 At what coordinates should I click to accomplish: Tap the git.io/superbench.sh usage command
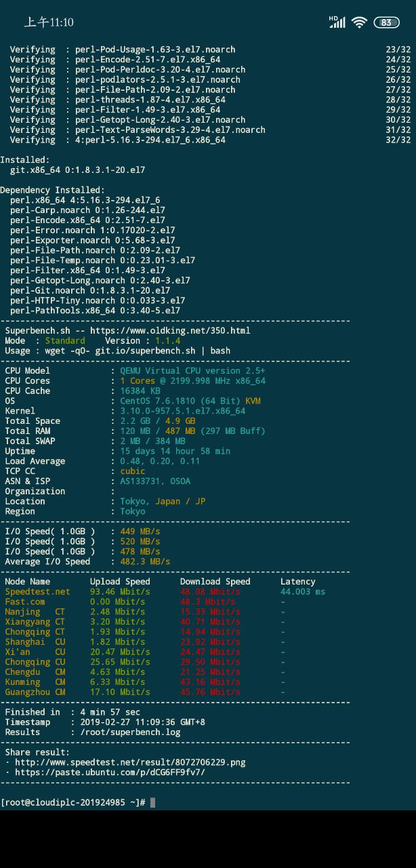[x=130, y=351]
